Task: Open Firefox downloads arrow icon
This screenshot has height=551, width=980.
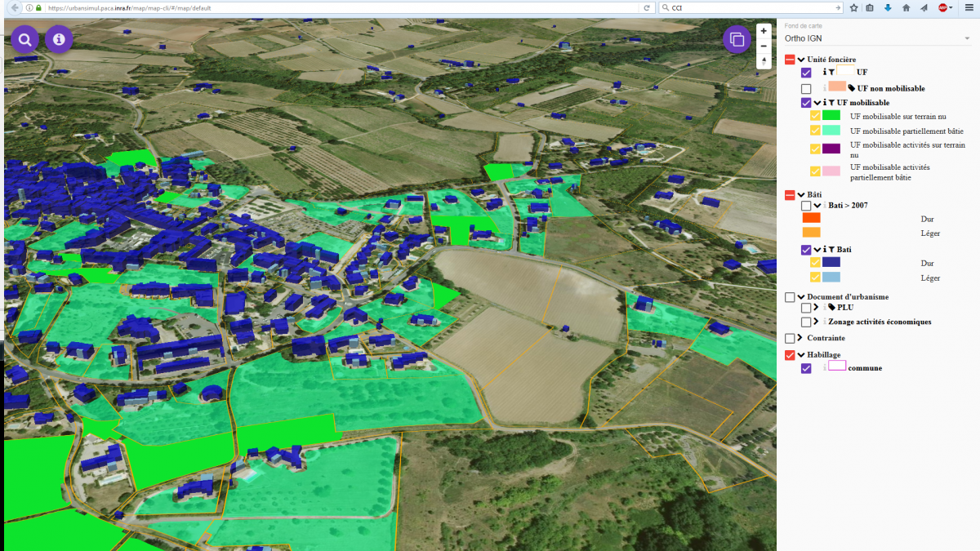Action: tap(888, 7)
